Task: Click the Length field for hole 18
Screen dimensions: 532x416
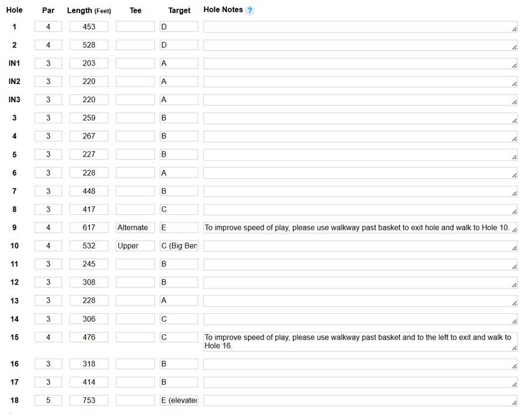Action: [89, 401]
